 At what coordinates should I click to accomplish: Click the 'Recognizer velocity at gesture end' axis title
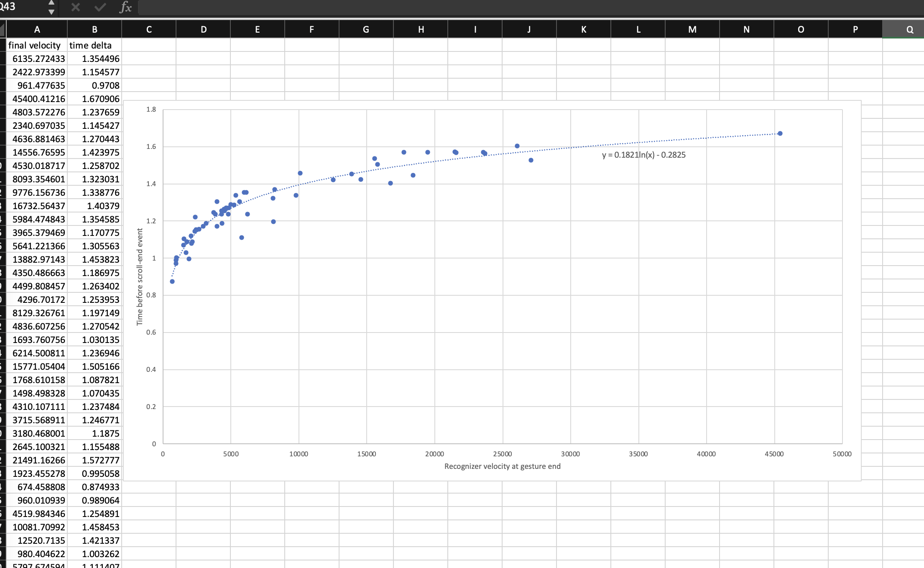coord(502,466)
